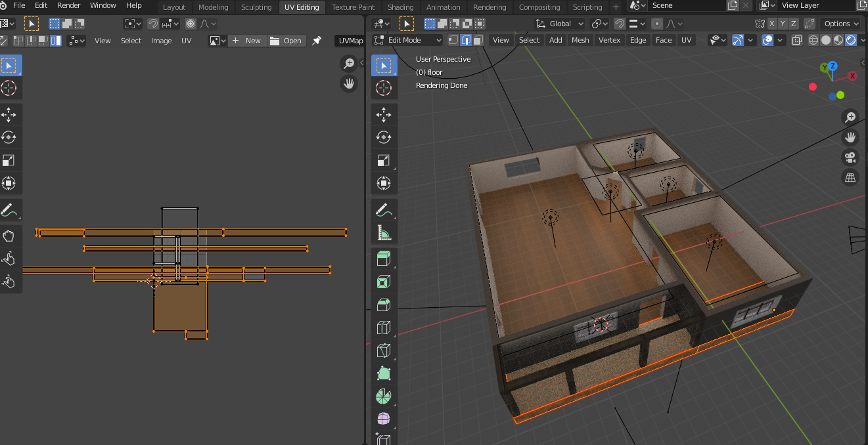Image resolution: width=868 pixels, height=445 pixels.
Task: Toggle X axis mirror in viewport header
Action: pyautogui.click(x=773, y=24)
